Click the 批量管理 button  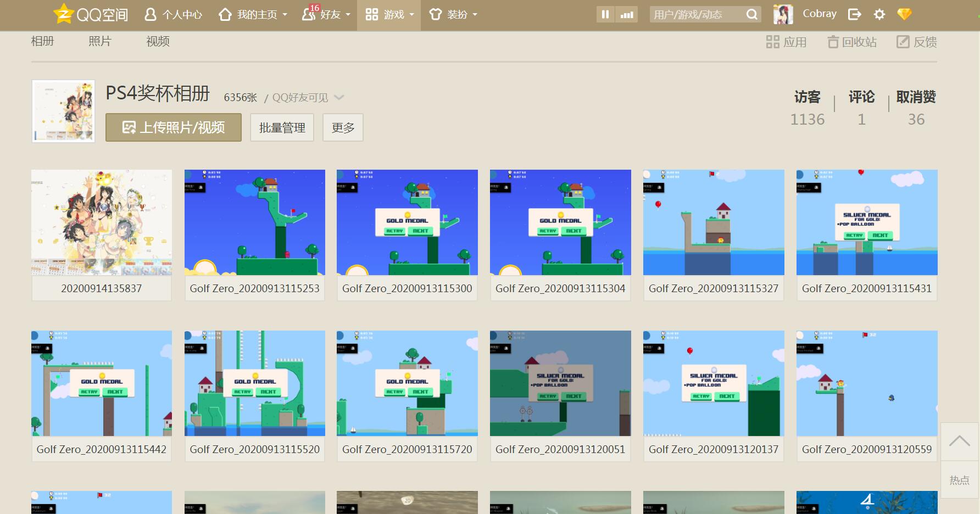point(282,127)
